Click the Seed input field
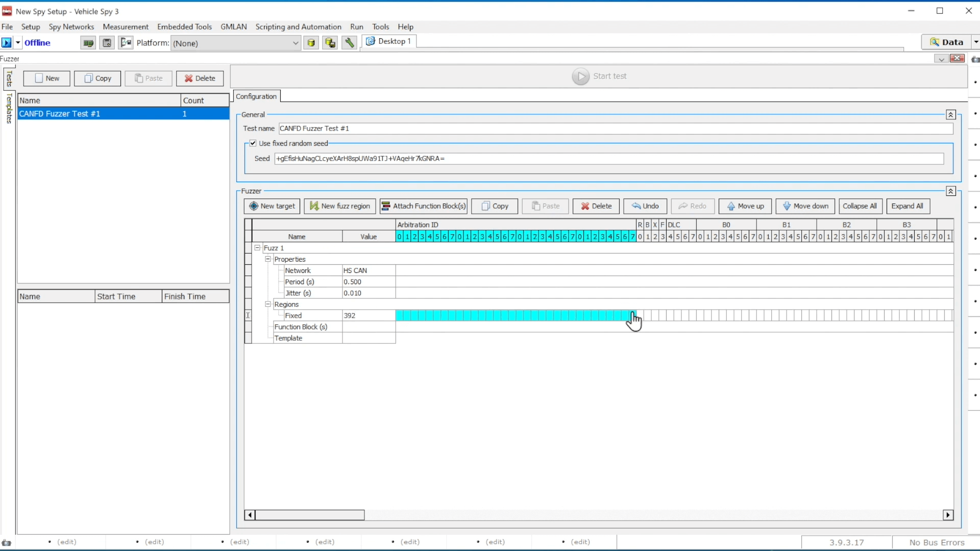The image size is (980, 551). pyautogui.click(x=608, y=159)
